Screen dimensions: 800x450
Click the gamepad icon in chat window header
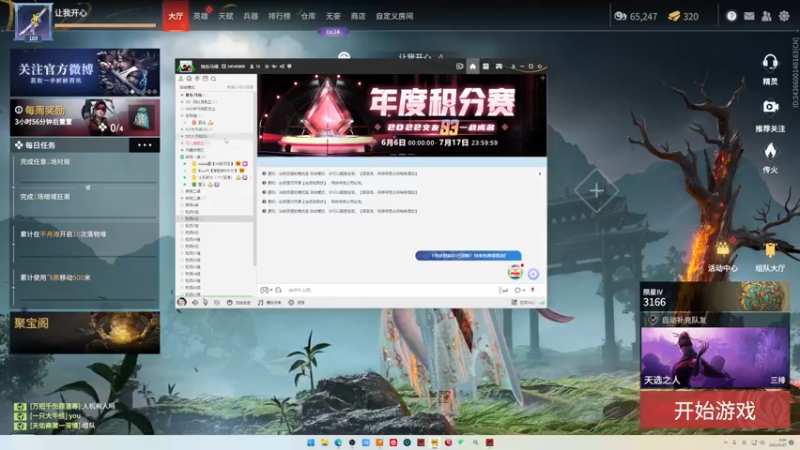pos(499,66)
